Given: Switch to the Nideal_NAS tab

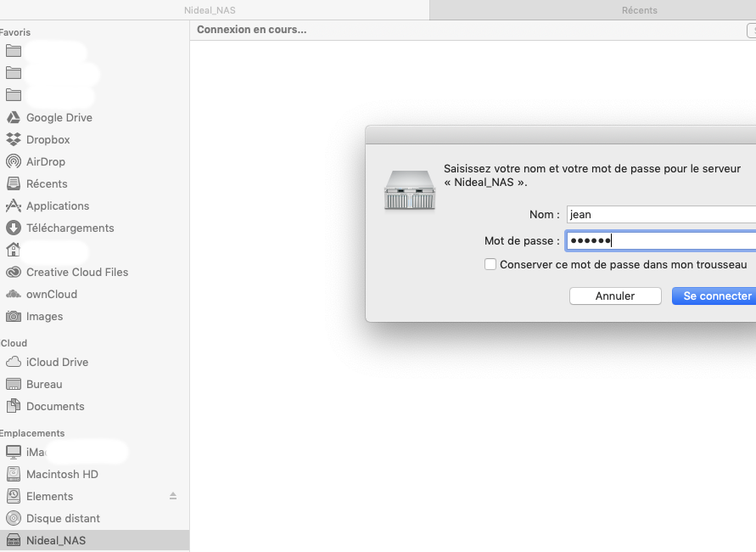Looking at the screenshot, I should click(x=210, y=10).
